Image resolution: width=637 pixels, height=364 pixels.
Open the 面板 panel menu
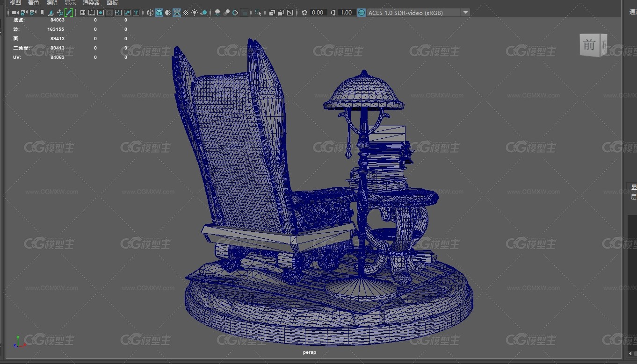pos(112,3)
